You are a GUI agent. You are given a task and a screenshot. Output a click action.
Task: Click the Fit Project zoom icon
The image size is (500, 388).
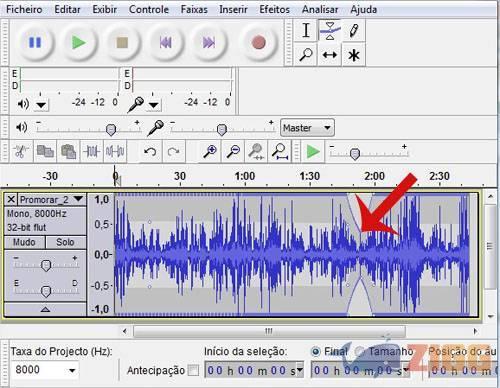(279, 152)
